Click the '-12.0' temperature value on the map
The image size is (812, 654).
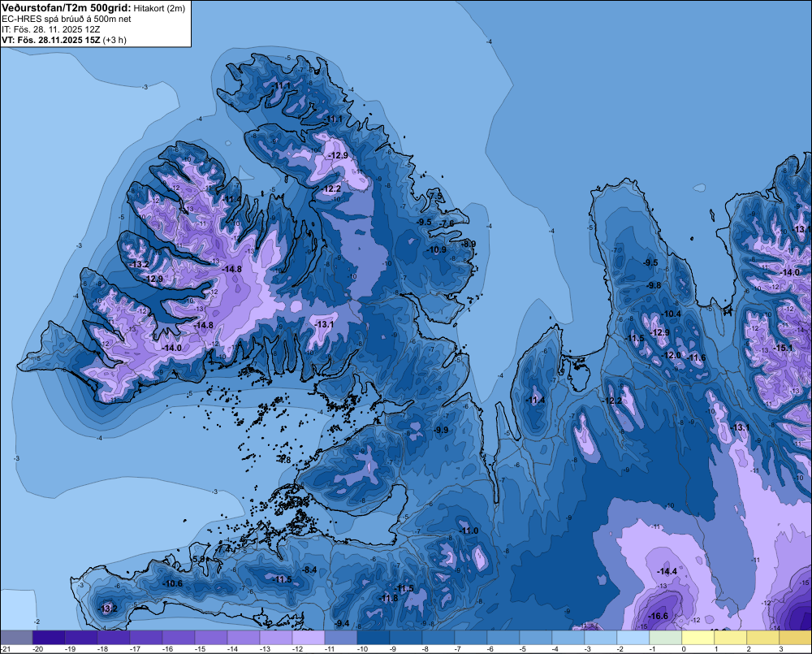(672, 355)
